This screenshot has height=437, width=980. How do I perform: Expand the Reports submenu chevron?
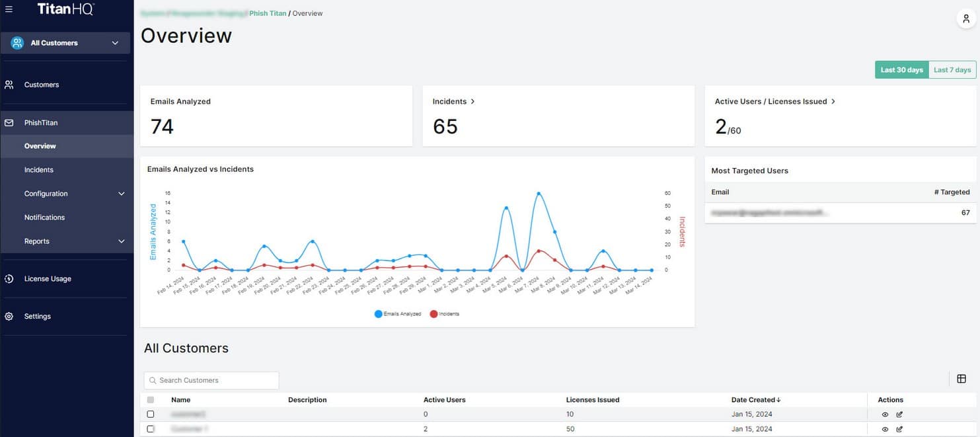(x=121, y=241)
